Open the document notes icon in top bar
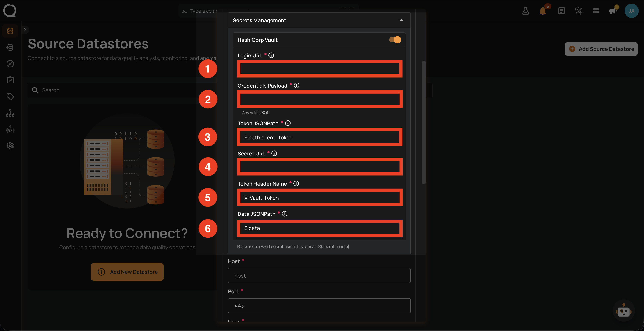Image resolution: width=644 pixels, height=331 pixels. (561, 11)
